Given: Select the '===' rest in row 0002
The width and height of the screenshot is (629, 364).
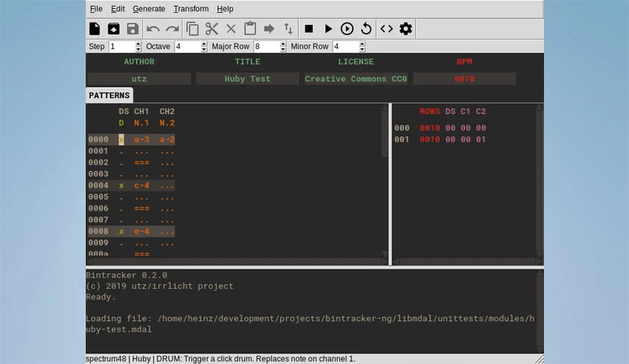Looking at the screenshot, I should coord(141,162).
